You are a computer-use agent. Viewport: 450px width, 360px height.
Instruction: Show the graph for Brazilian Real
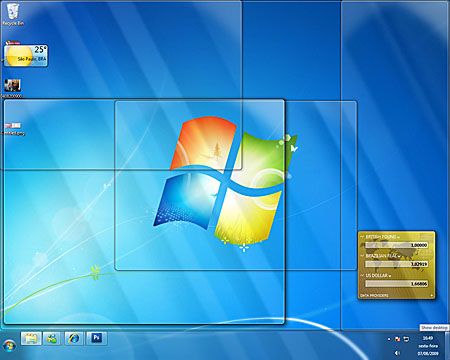[x=362, y=256]
